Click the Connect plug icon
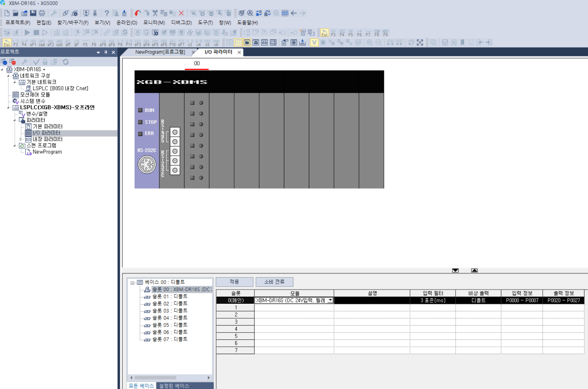Screen dimensions: 588x389 coord(66,13)
